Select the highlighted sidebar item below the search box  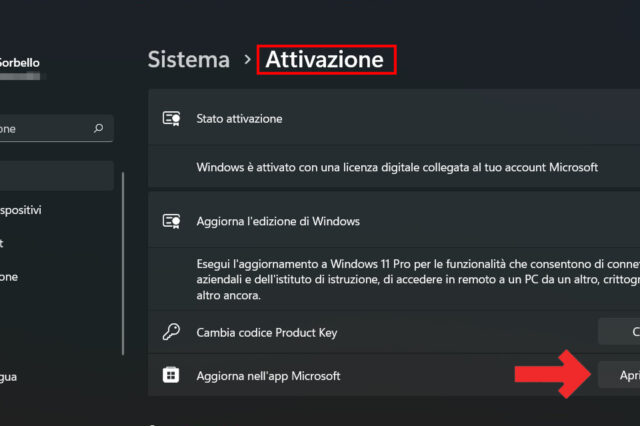pos(55,176)
